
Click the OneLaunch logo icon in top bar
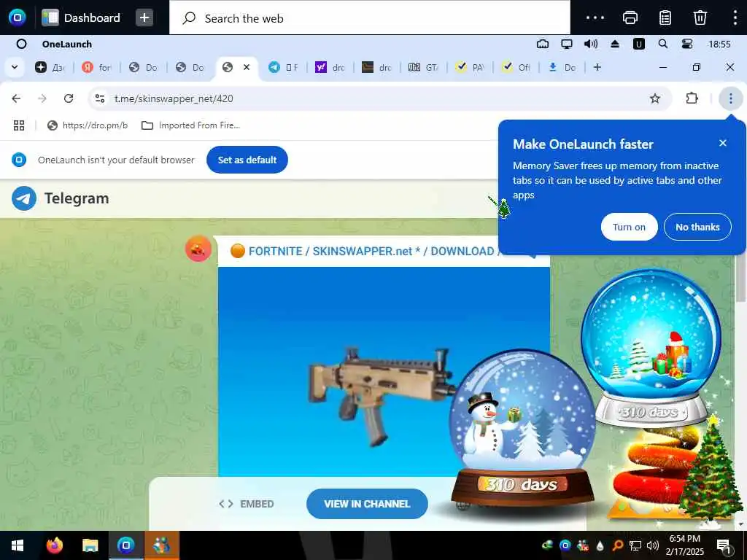(18, 17)
